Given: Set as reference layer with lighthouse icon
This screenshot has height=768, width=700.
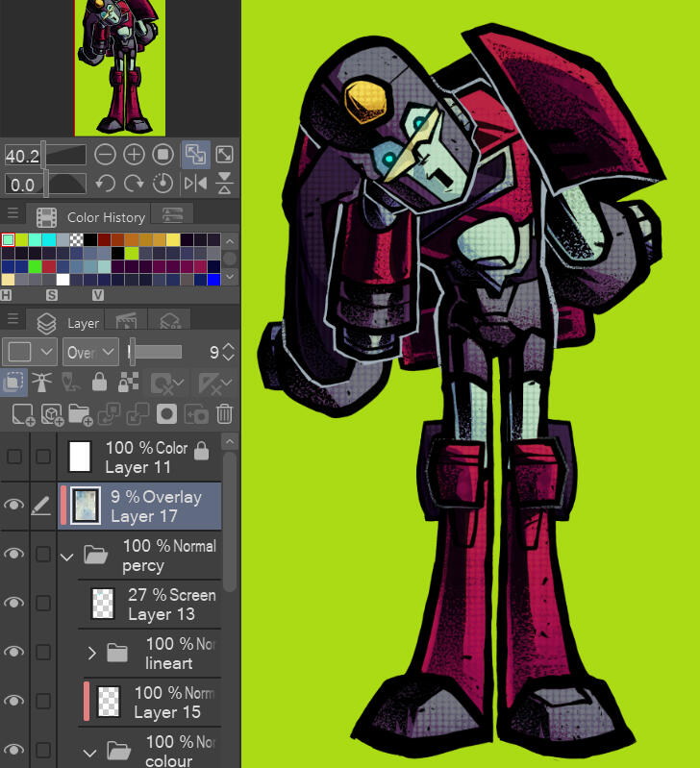Looking at the screenshot, I should tap(42, 382).
